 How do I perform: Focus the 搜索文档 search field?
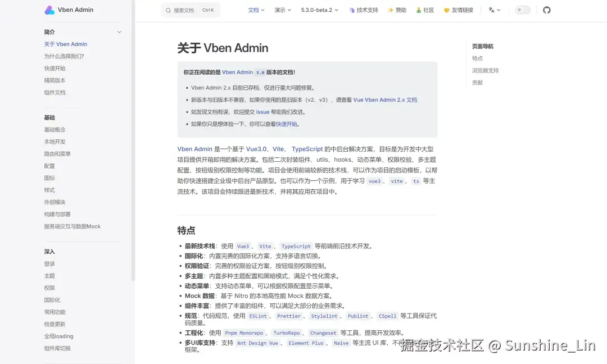click(191, 11)
